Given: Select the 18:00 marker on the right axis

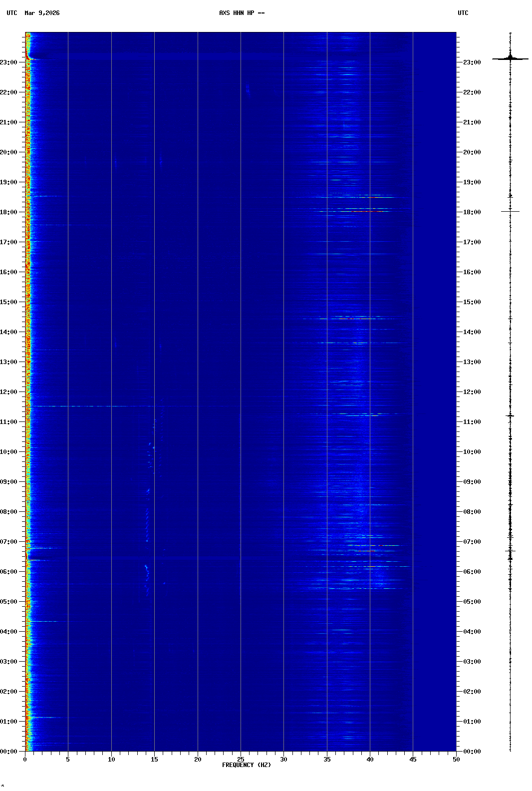Looking at the screenshot, I should coord(472,212).
